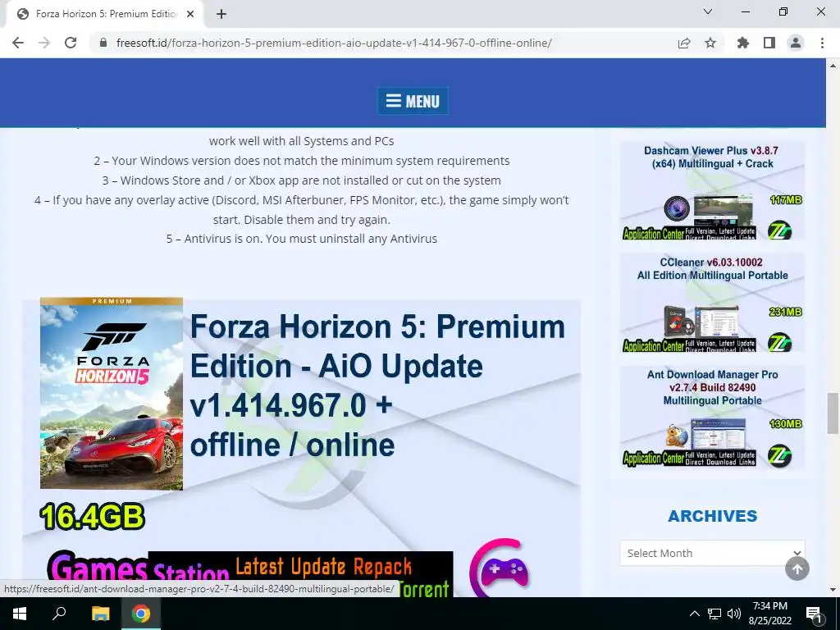840x630 pixels.
Task: Open the site MENU button
Action: point(413,101)
